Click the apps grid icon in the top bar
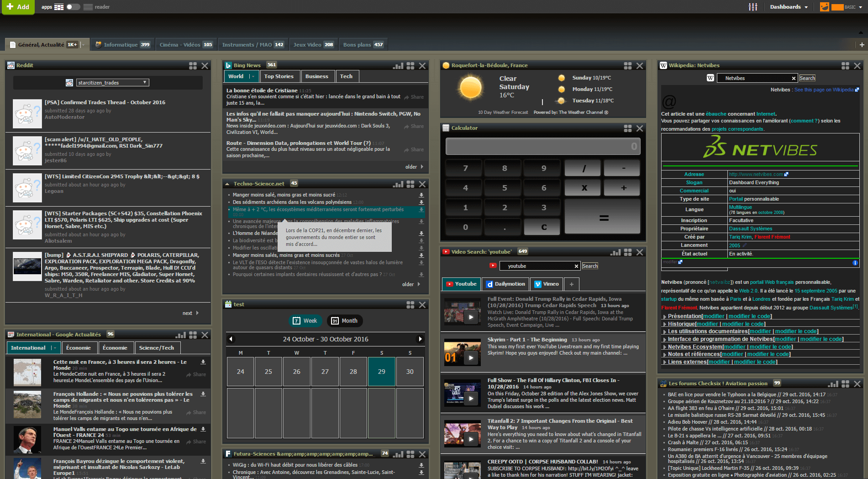Viewport: 868px width, 479px height. pyautogui.click(x=59, y=7)
